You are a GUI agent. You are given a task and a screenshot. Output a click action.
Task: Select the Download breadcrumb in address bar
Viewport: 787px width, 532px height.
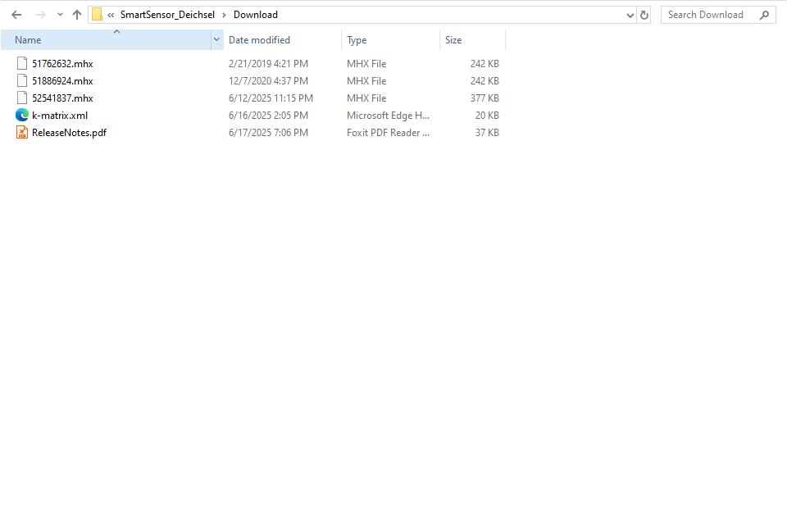click(255, 14)
